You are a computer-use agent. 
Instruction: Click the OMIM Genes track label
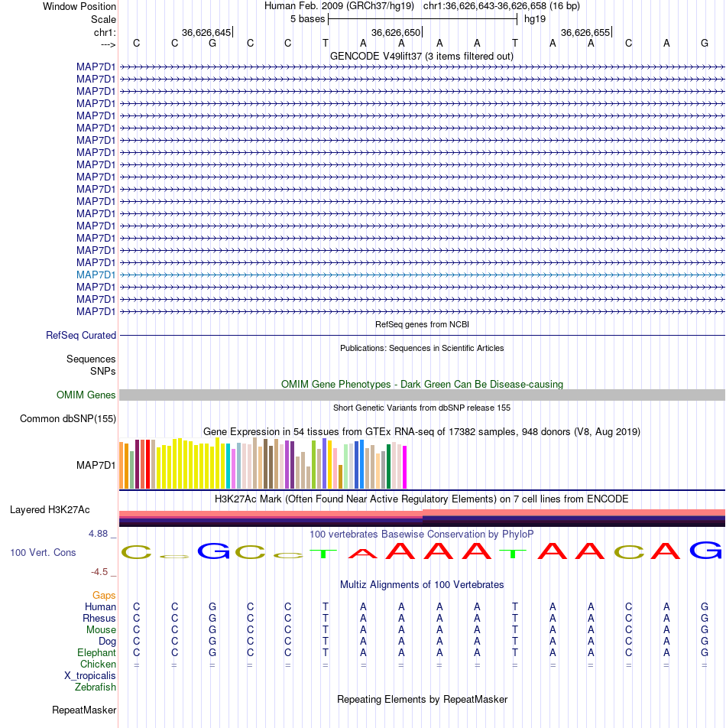[x=86, y=395]
